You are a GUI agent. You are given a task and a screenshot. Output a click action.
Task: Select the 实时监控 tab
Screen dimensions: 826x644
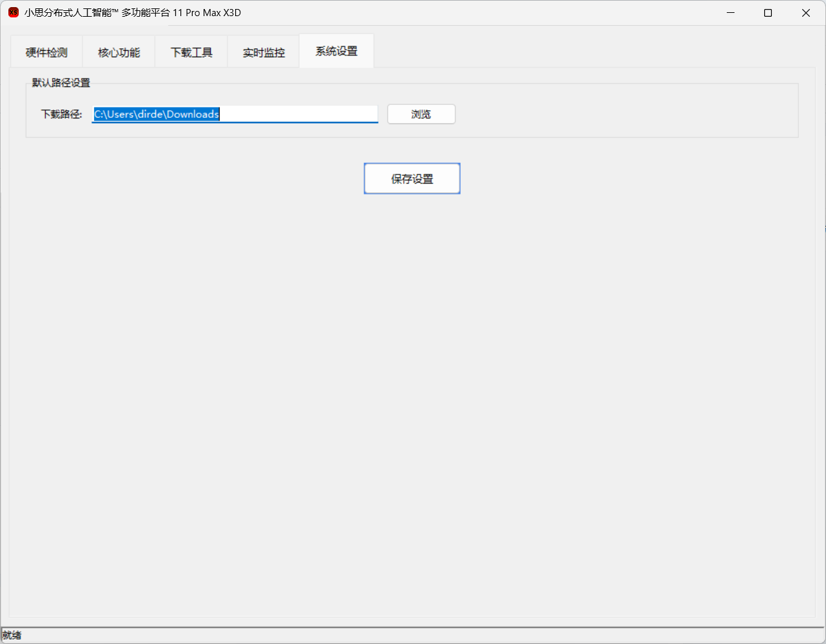264,53
